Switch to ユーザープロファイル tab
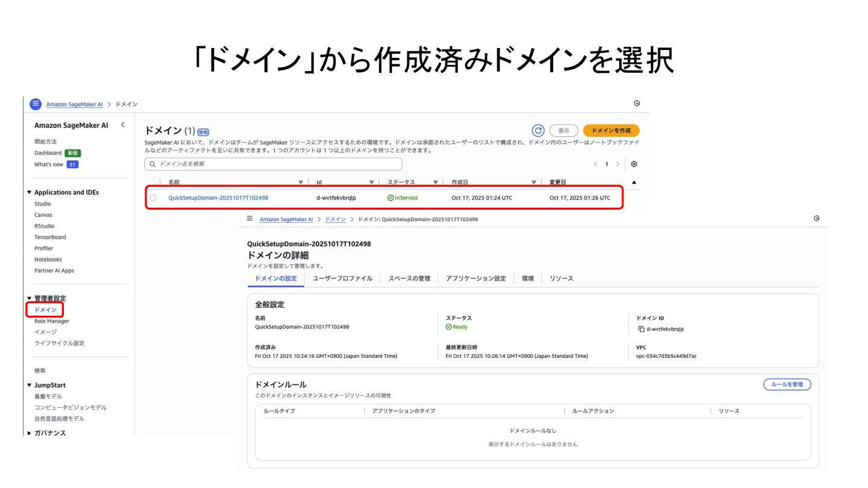Screen dimensions: 868x488 pos(342,278)
